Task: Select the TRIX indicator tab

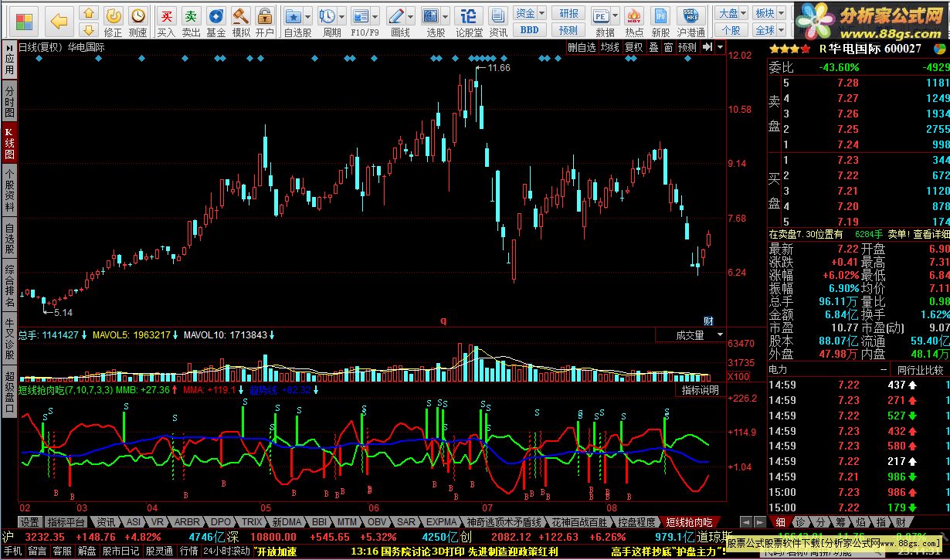Action: pyautogui.click(x=251, y=522)
